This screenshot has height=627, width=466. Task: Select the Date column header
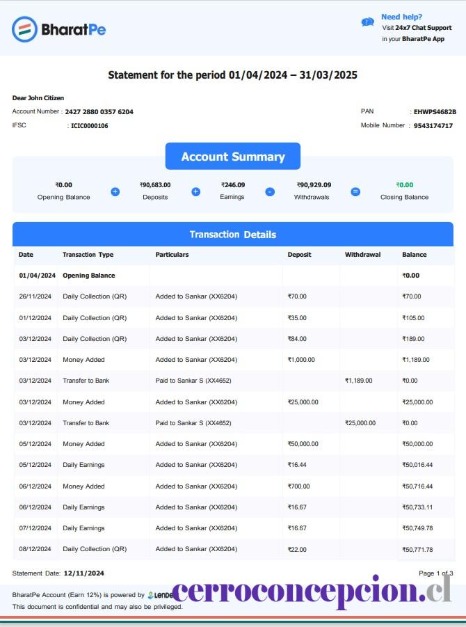pos(26,255)
